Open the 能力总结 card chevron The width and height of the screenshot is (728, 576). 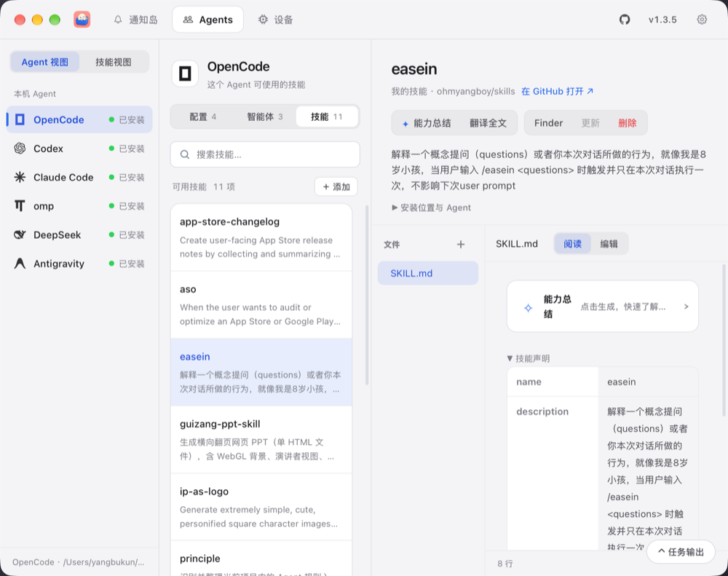687,307
